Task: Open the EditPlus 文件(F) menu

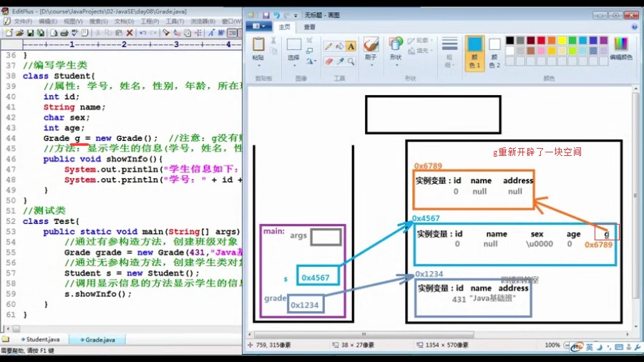Action: 23,21
